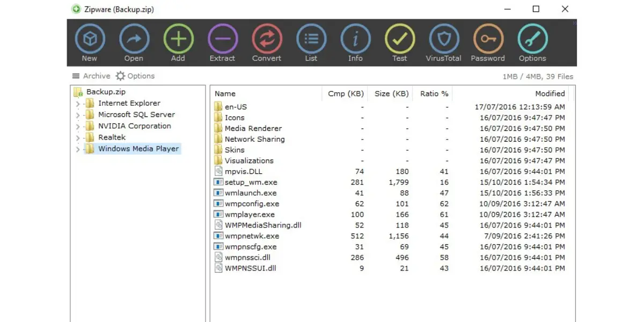Viewport: 644px width, 322px height.
Task: Sort by the Ratio % column header
Action: tap(434, 93)
